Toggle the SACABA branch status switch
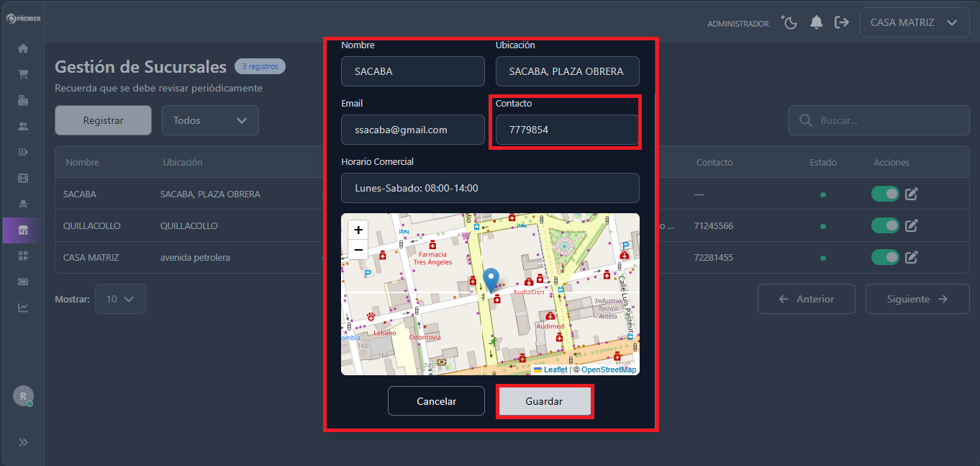This screenshot has width=980, height=466. [885, 194]
